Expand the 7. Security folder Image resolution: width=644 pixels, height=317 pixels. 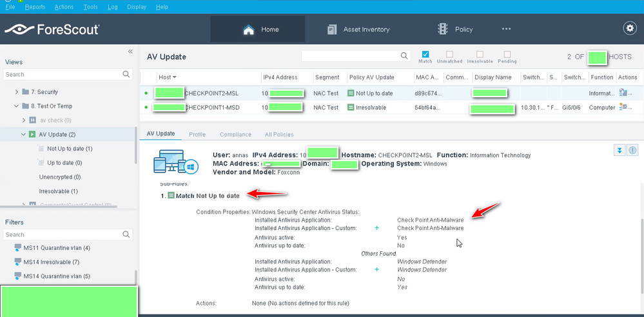(x=17, y=92)
